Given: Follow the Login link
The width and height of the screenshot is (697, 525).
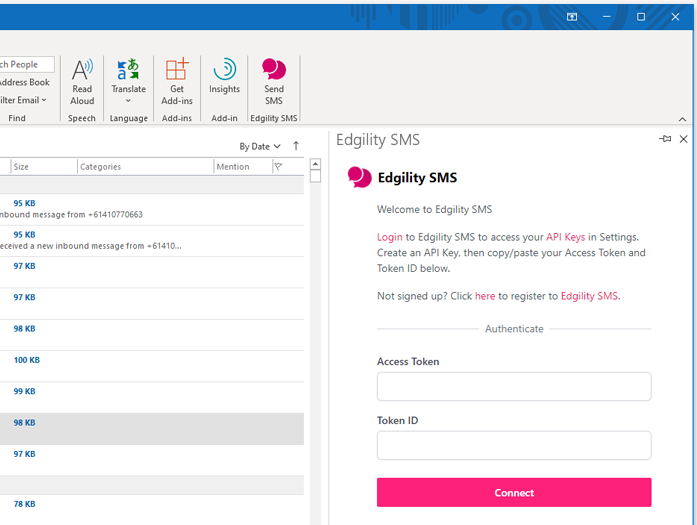Looking at the screenshot, I should point(389,237).
